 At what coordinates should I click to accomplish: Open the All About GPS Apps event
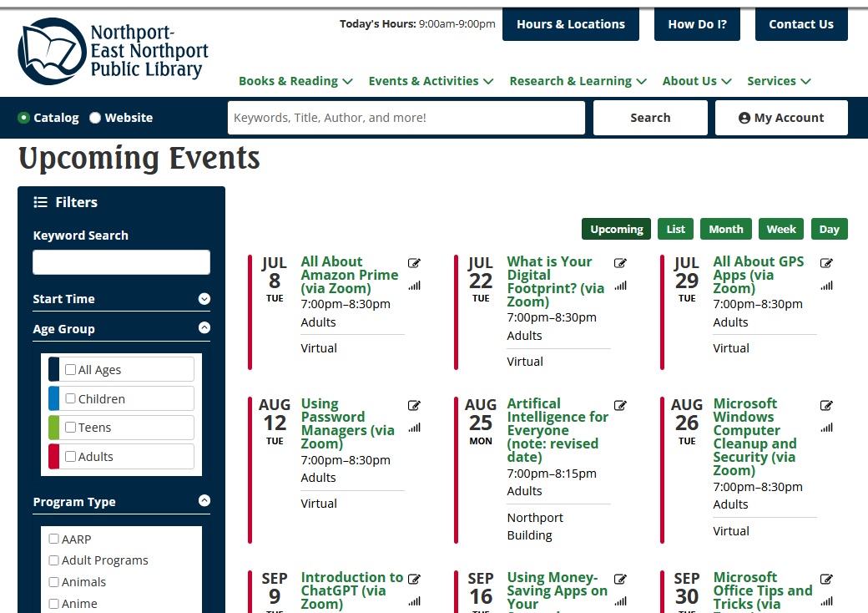[x=759, y=275]
